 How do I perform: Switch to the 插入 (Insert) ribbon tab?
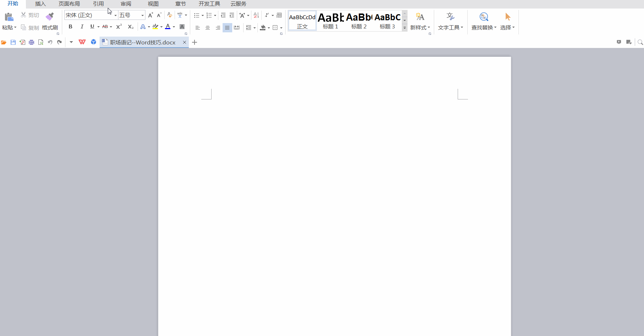click(41, 4)
